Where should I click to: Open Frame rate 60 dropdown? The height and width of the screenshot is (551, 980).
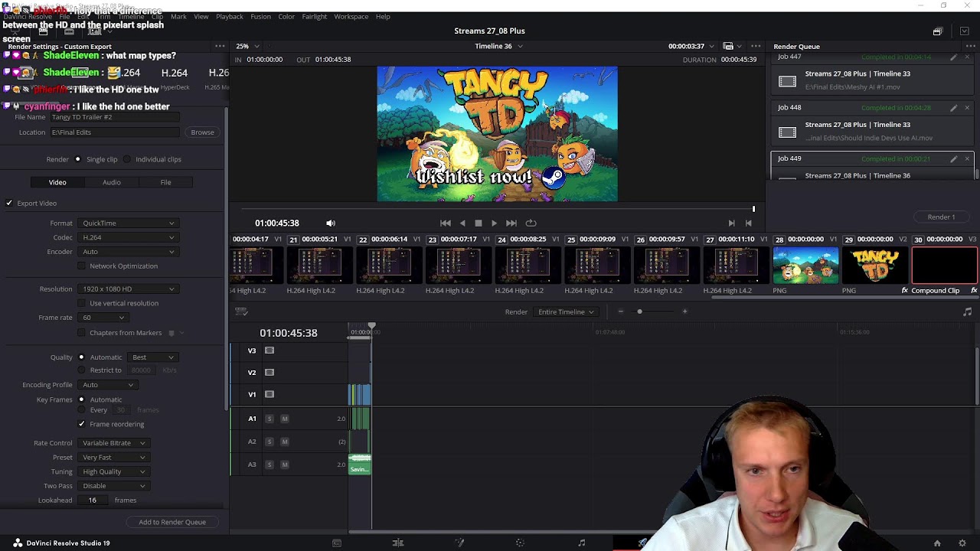point(103,318)
